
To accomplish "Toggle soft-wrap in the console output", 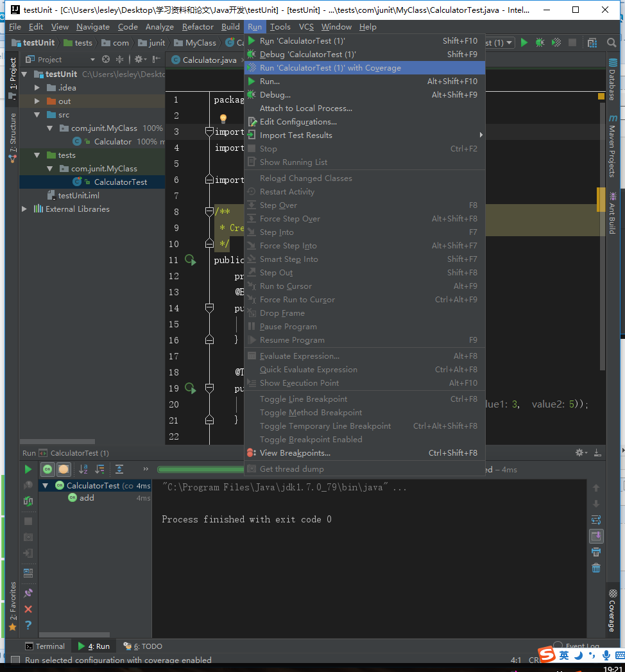I will point(596,520).
